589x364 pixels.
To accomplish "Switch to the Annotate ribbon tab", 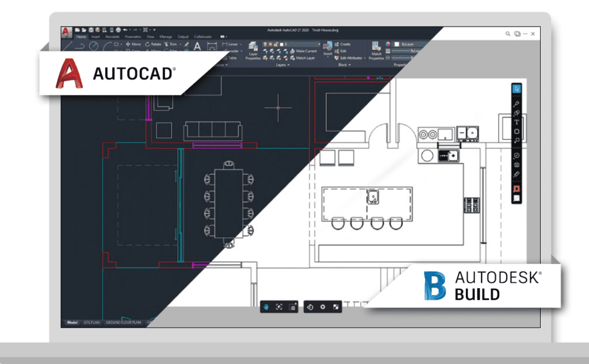I will 112,36.
